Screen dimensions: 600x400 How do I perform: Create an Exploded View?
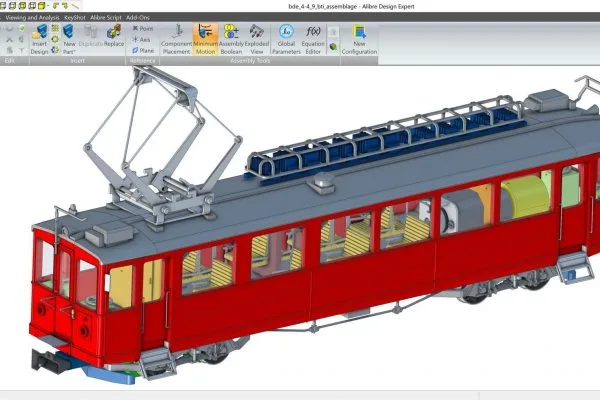pos(257,39)
